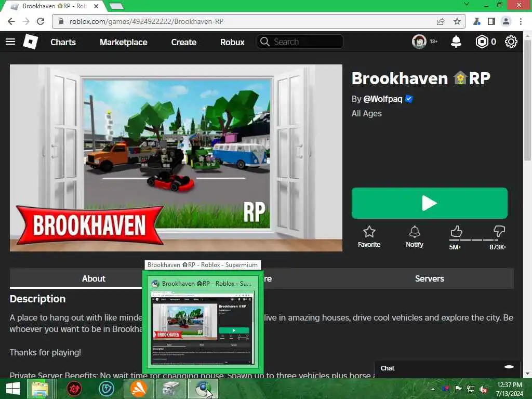Open Roblox notifications bell in the header
This screenshot has width=532, height=399.
click(x=456, y=42)
